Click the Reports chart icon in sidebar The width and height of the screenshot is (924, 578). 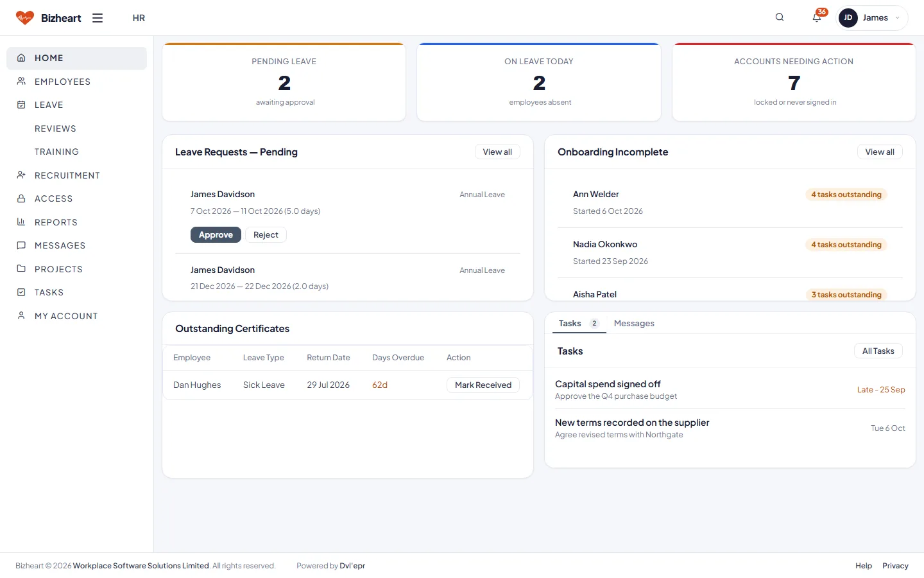tap(21, 222)
